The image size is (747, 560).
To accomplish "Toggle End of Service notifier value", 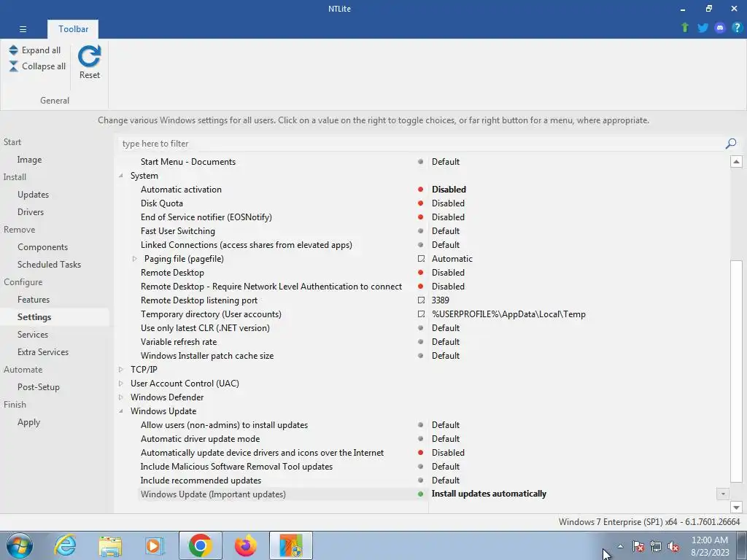I will point(448,217).
